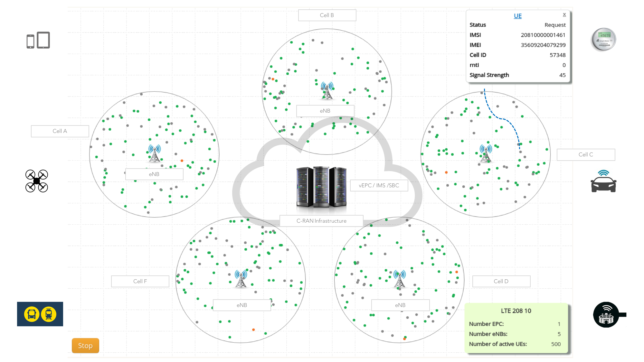
Task: Open the stadium IoT device icon
Action: point(607,315)
